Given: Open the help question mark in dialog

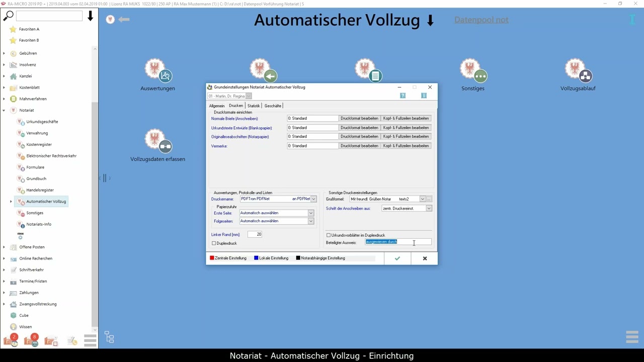Looking at the screenshot, I should 403,96.
